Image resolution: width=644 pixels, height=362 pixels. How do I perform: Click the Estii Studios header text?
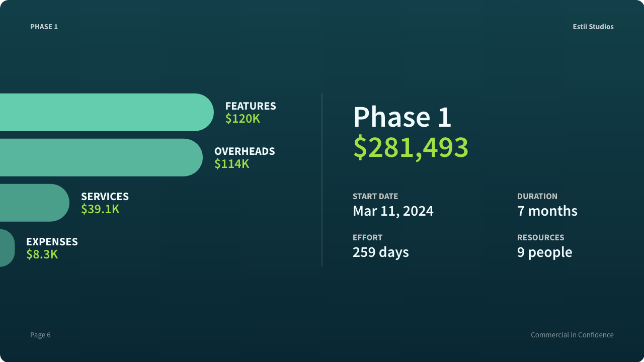593,27
